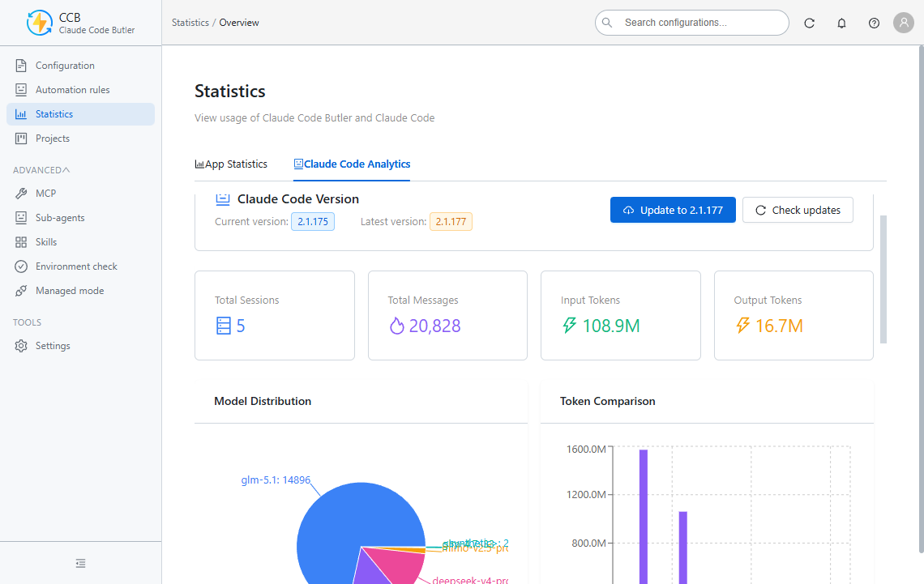The width and height of the screenshot is (924, 584).
Task: Click the Total Messages value 20,828
Action: click(x=435, y=326)
